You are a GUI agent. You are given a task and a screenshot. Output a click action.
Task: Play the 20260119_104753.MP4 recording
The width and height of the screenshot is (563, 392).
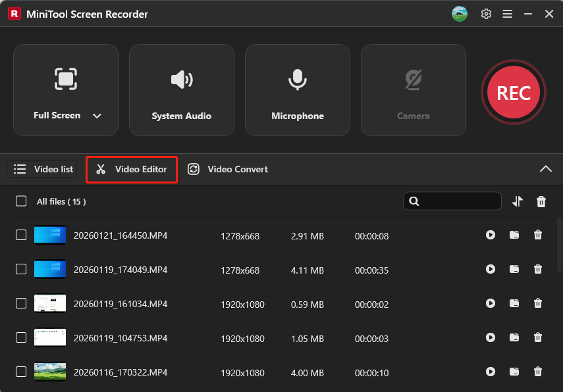click(x=491, y=337)
